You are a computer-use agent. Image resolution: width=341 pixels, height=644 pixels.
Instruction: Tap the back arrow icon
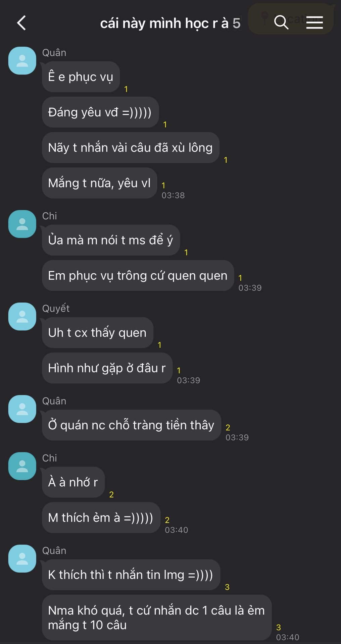21,23
